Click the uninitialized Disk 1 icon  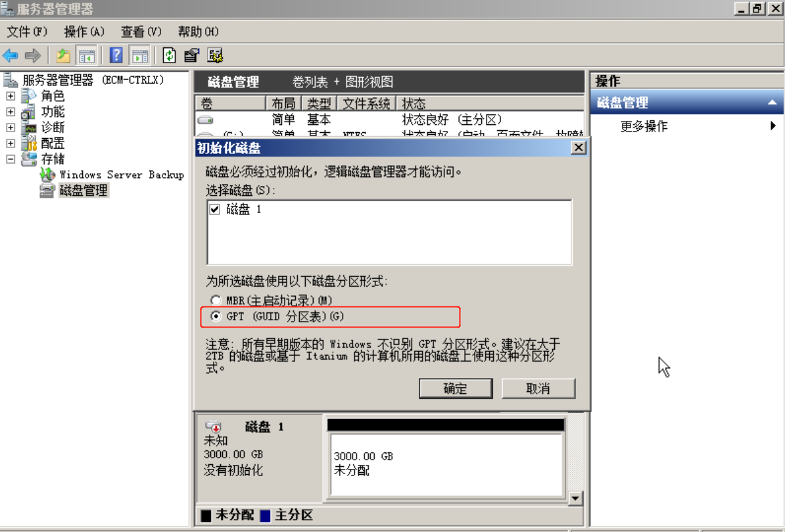(x=213, y=426)
